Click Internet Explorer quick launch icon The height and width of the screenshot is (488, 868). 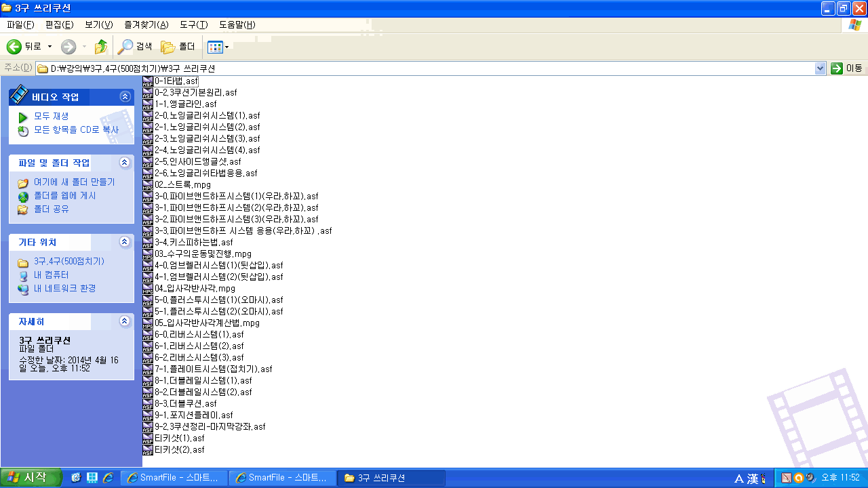point(108,478)
